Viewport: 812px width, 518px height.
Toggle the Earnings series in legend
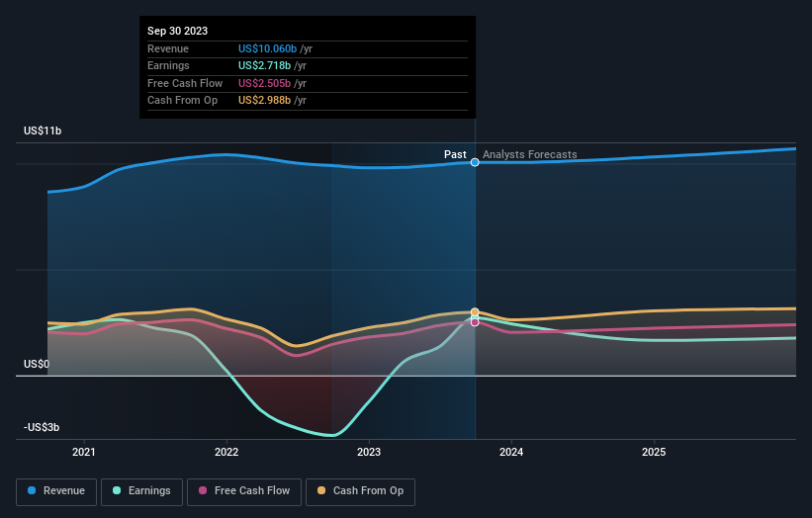coord(141,490)
